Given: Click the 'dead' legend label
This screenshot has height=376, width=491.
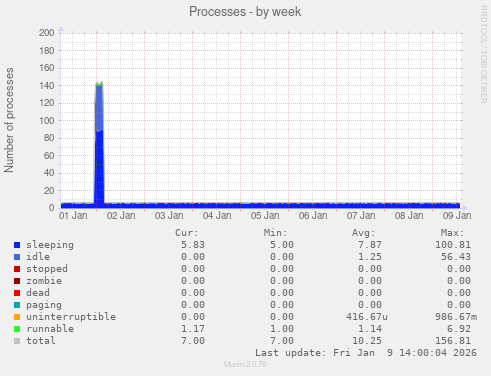Looking at the screenshot, I should 38,293.
